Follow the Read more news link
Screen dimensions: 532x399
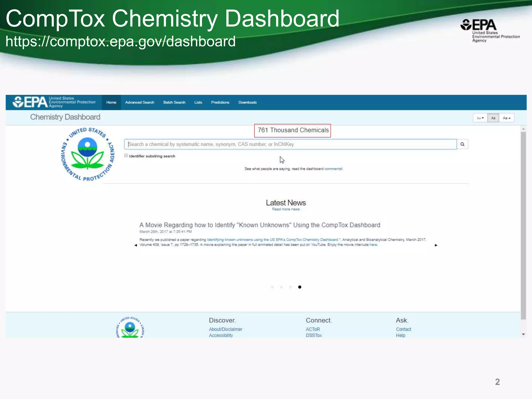click(286, 209)
